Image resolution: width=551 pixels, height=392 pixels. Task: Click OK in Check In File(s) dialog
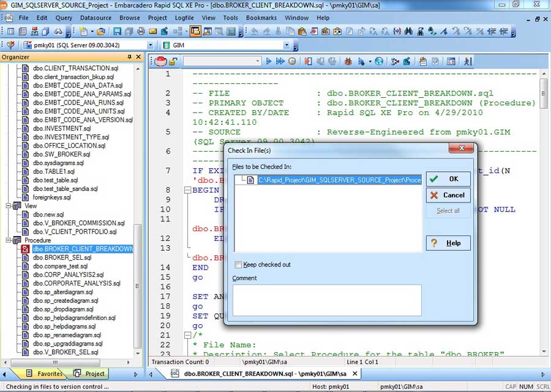tap(448, 179)
